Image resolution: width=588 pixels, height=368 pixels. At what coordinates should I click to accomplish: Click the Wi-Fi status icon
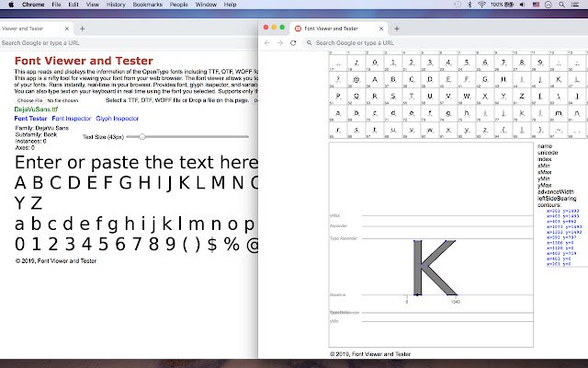[481, 5]
